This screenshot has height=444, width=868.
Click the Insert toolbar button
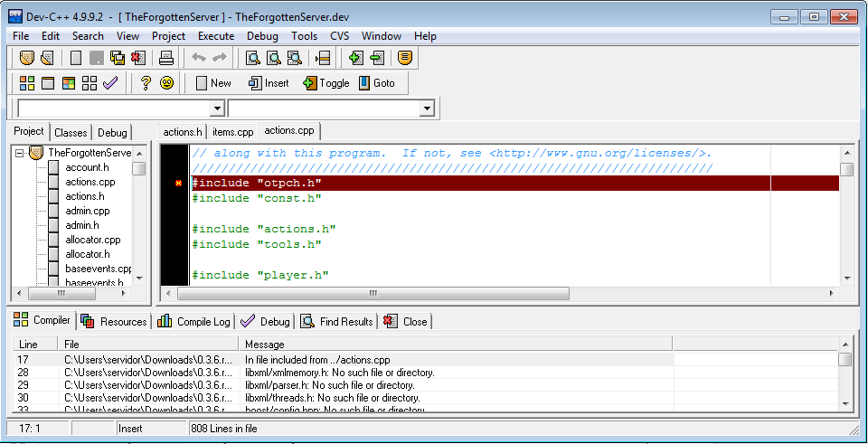tap(269, 83)
